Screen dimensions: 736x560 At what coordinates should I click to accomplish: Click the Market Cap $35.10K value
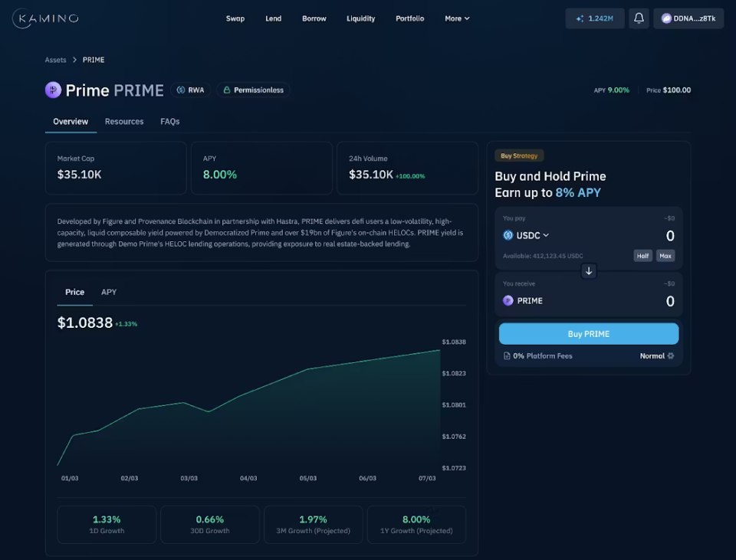79,175
